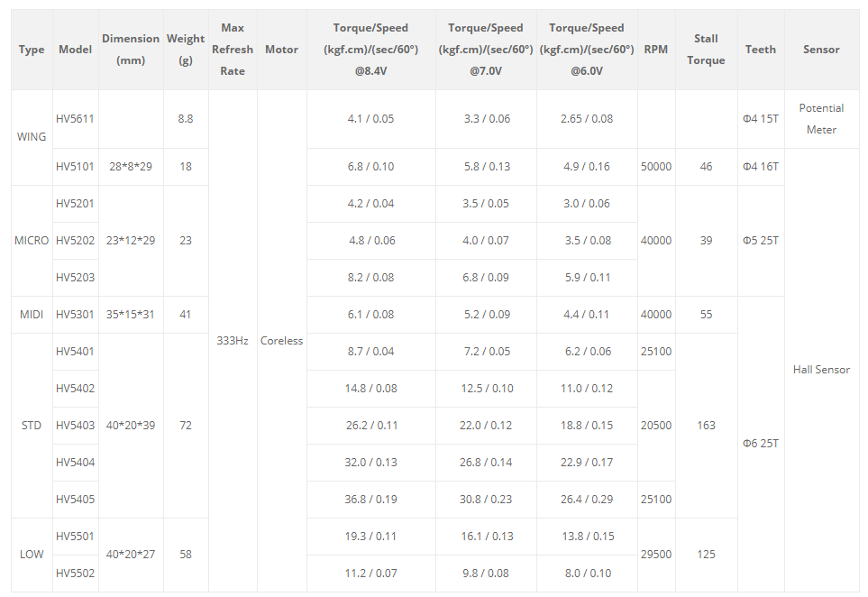Select the MICRO type cell
Image resolution: width=868 pixels, height=597 pixels.
[x=32, y=241]
